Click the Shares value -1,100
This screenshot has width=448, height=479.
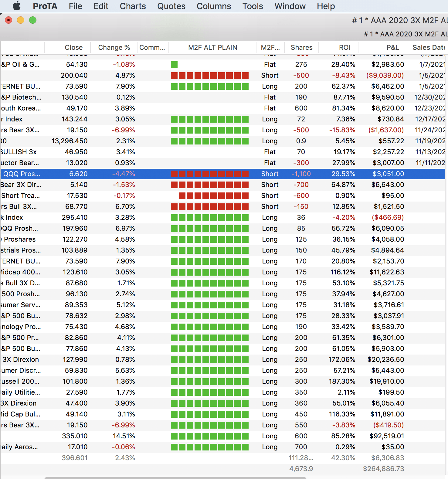(301, 174)
